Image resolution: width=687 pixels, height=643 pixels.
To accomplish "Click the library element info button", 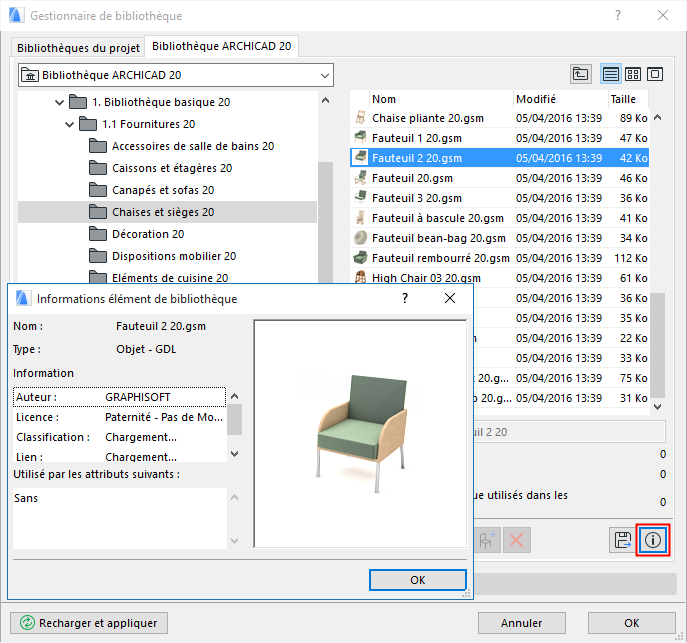I will coord(652,540).
